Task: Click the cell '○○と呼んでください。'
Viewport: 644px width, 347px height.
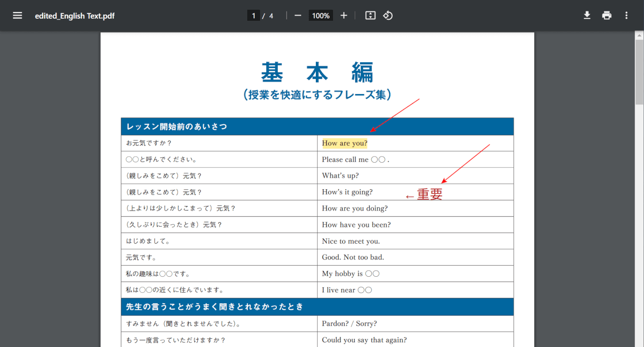Action: pyautogui.click(x=219, y=160)
